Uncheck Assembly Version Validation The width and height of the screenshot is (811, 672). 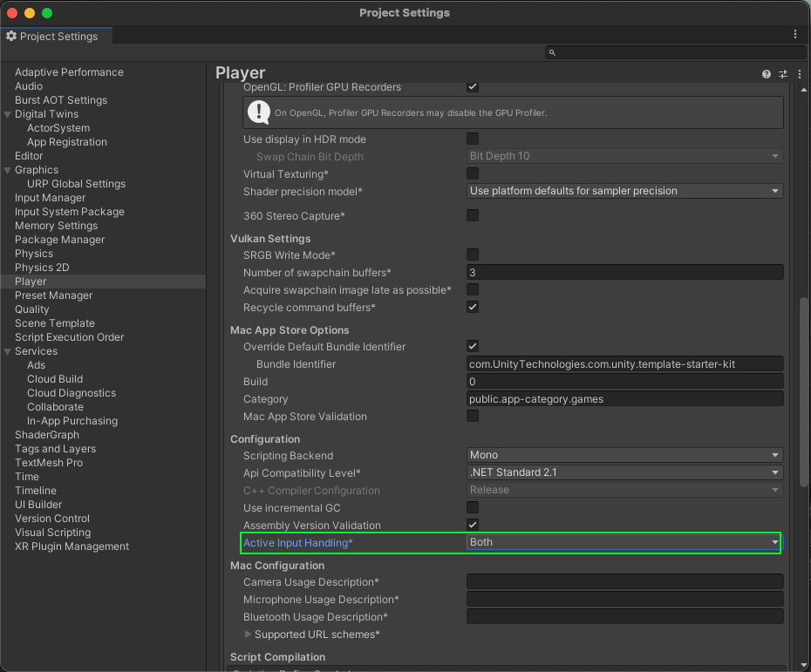pyautogui.click(x=473, y=525)
